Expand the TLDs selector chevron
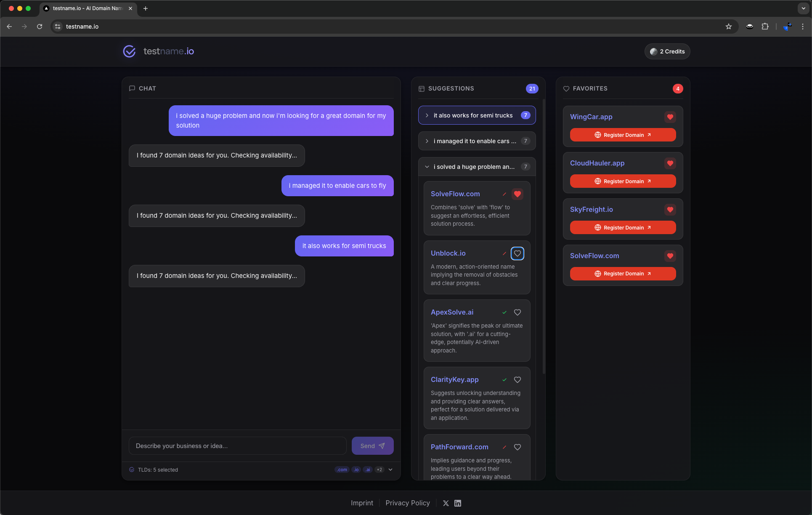This screenshot has width=812, height=515. [x=390, y=470]
